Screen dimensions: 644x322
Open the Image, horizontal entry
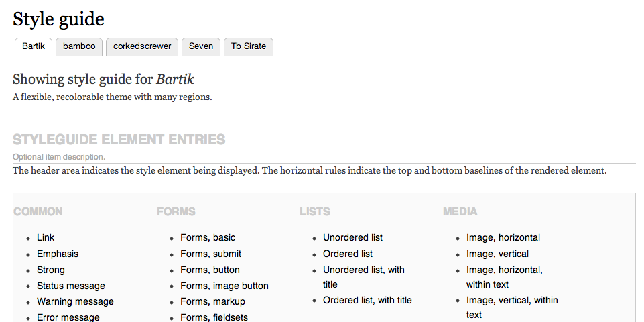(503, 237)
